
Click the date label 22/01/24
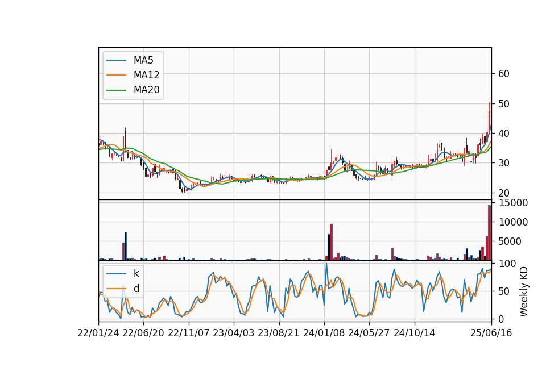[98, 333]
